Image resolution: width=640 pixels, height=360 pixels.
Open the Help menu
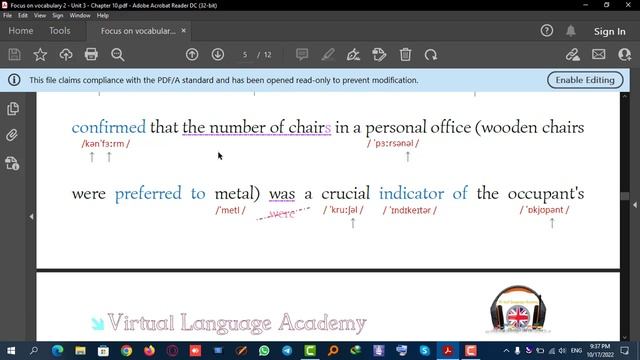[102, 16]
